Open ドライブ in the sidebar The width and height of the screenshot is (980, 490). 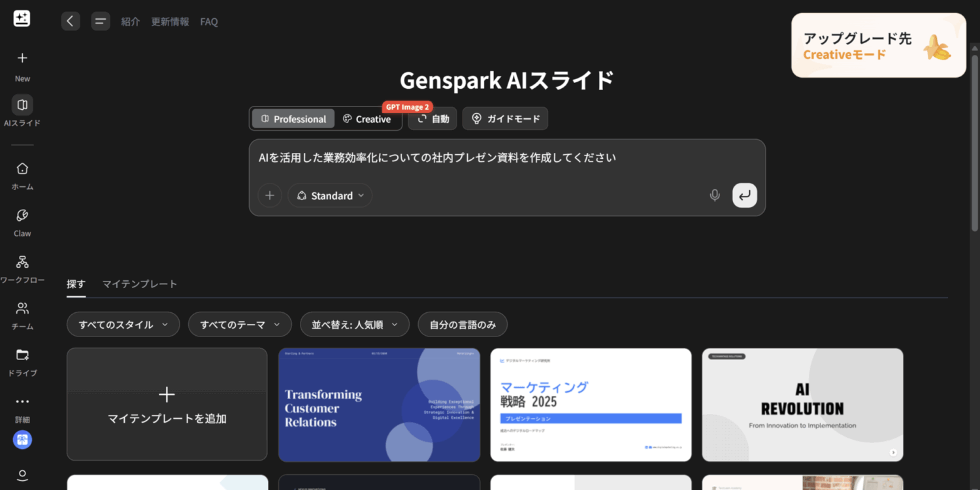22,362
